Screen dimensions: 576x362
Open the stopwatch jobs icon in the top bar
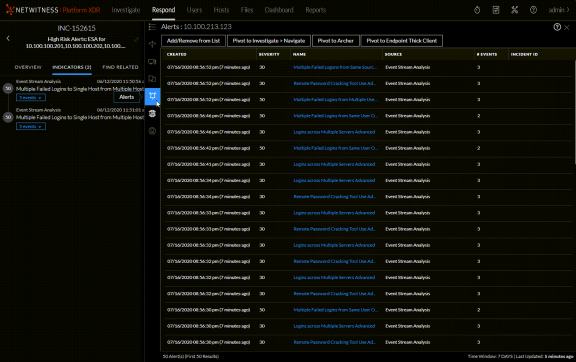tap(477, 10)
